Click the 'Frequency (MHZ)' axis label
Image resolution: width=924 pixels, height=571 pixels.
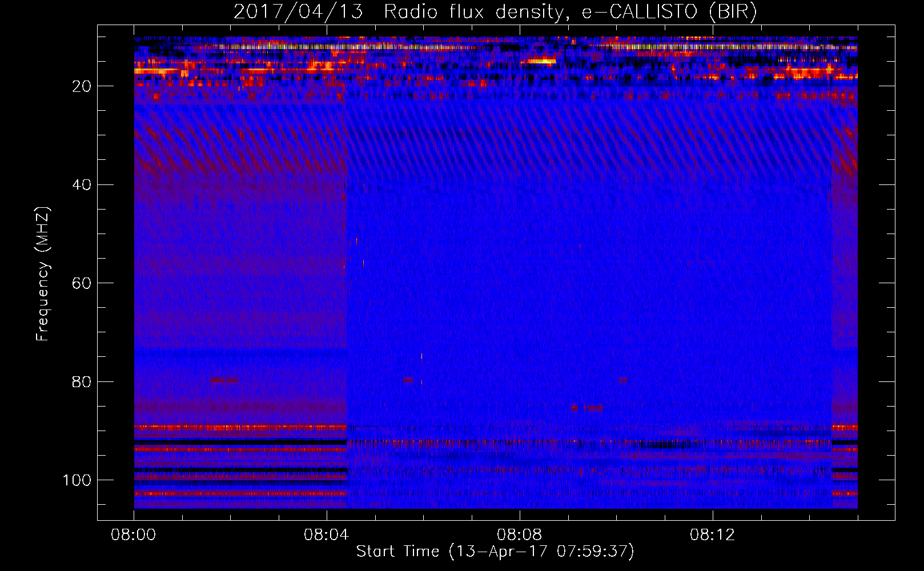click(x=43, y=274)
